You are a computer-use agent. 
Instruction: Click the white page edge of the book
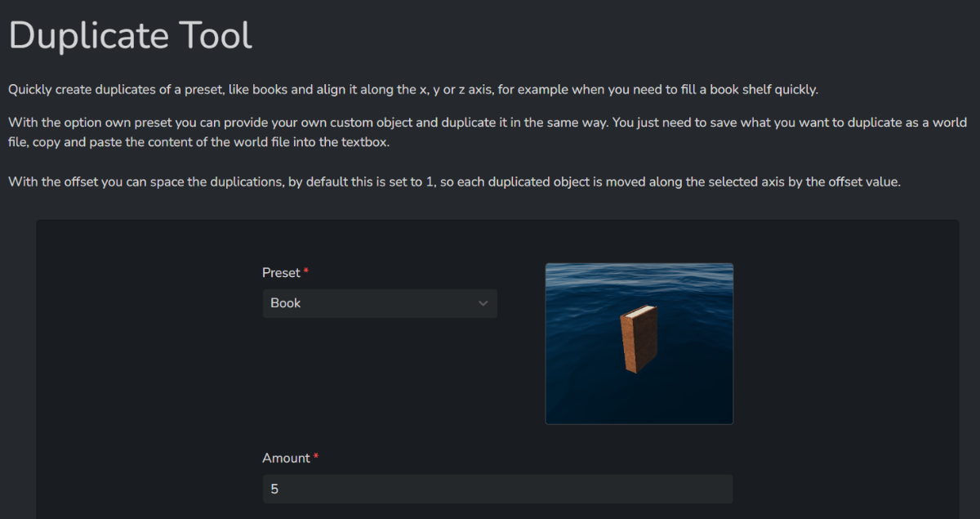644,309
